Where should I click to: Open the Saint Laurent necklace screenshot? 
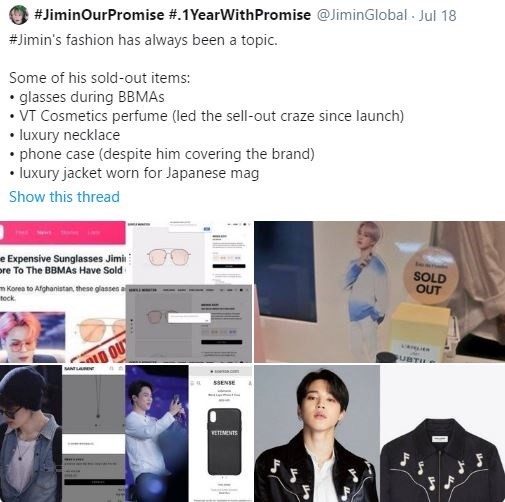[x=94, y=433]
